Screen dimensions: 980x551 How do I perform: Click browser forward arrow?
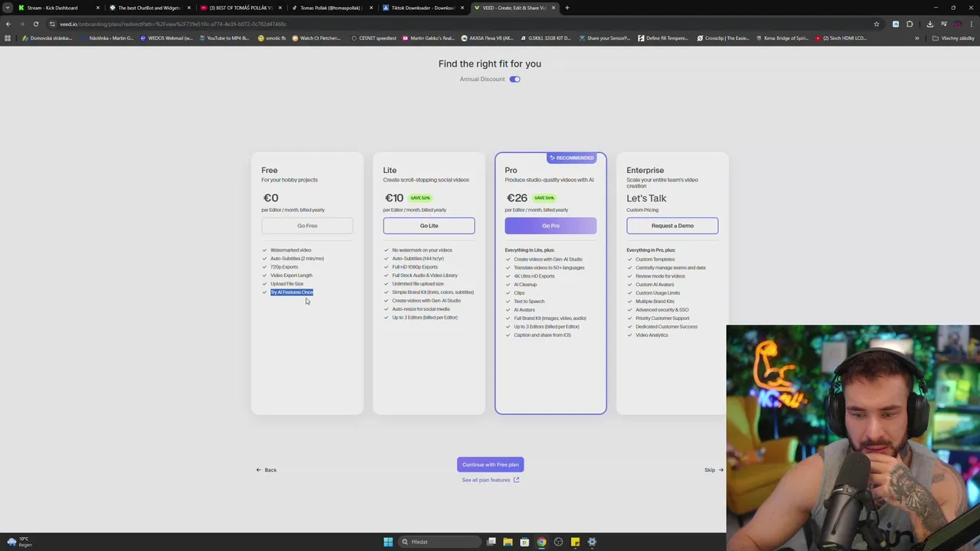21,24
